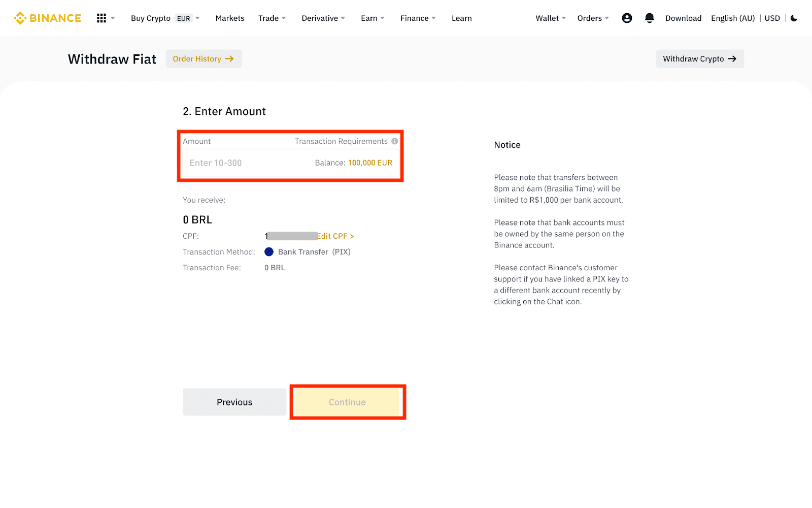Open the Earn dropdown
This screenshot has height=508, width=812.
coord(372,18)
